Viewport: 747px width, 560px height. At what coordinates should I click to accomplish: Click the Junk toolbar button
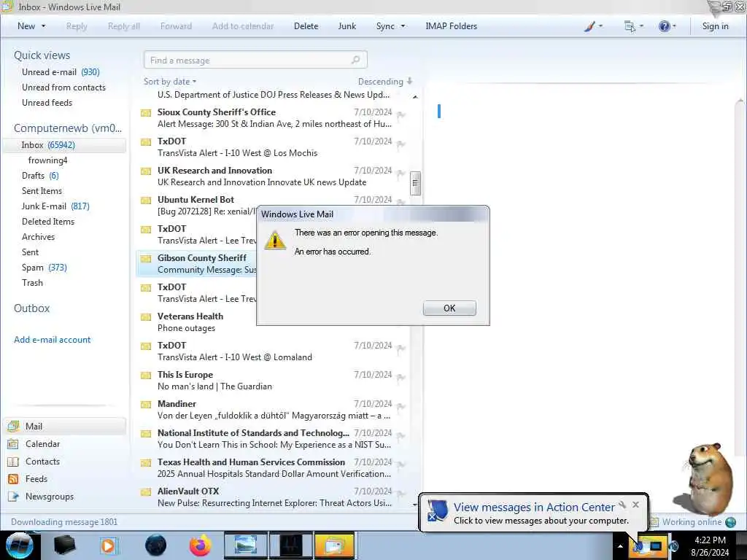347,26
